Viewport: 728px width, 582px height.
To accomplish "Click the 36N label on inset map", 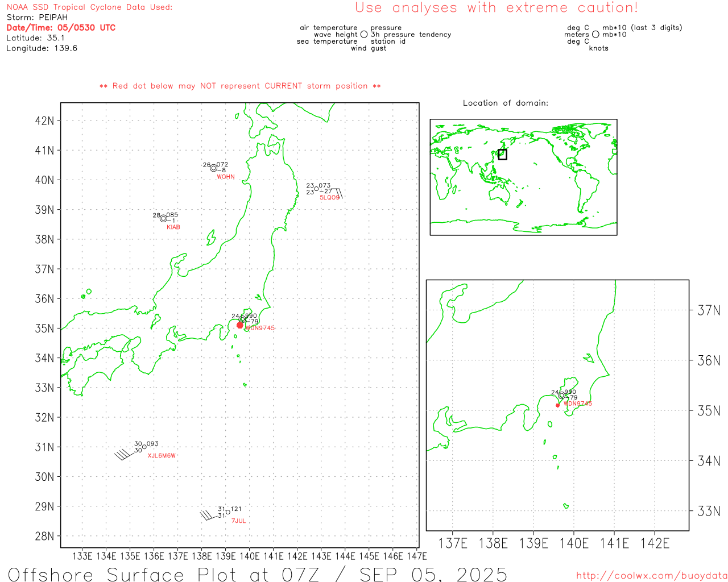I will [709, 360].
